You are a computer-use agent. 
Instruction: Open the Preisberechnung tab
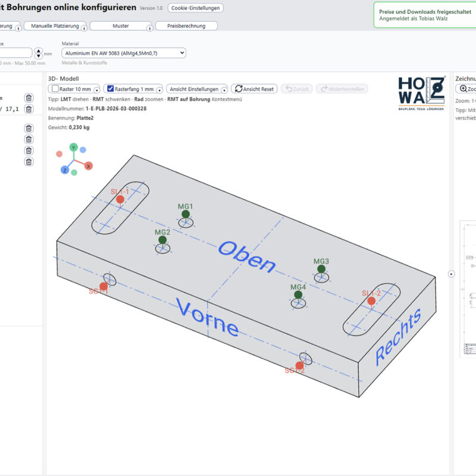click(186, 26)
